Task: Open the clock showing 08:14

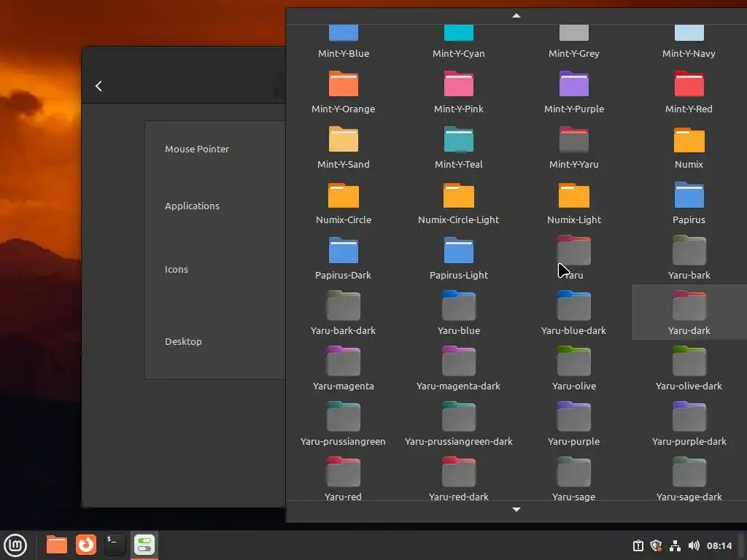Action: pos(719,545)
